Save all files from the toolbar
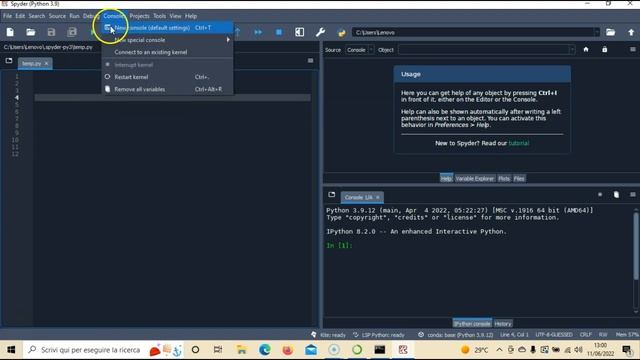The width and height of the screenshot is (640, 360). tap(72, 32)
